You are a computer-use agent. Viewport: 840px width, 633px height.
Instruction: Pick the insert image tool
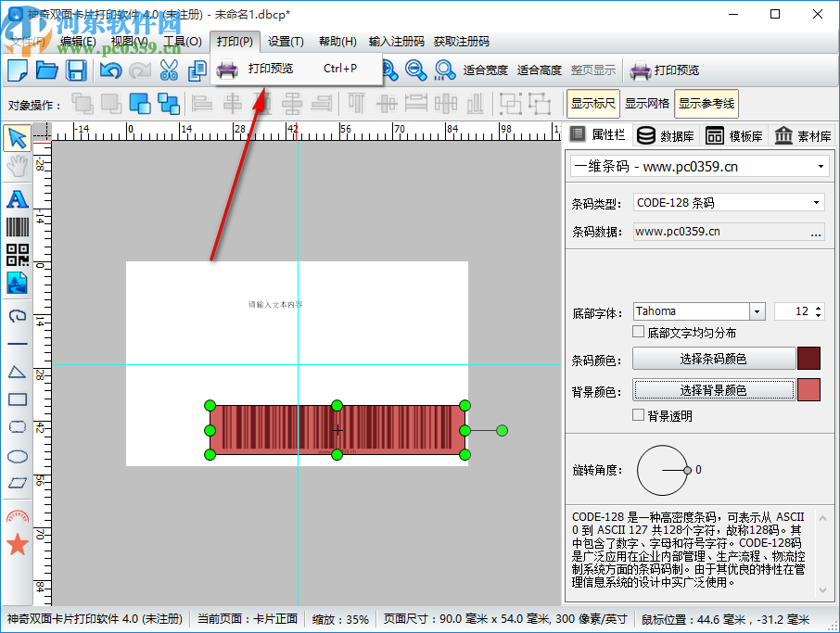17,283
